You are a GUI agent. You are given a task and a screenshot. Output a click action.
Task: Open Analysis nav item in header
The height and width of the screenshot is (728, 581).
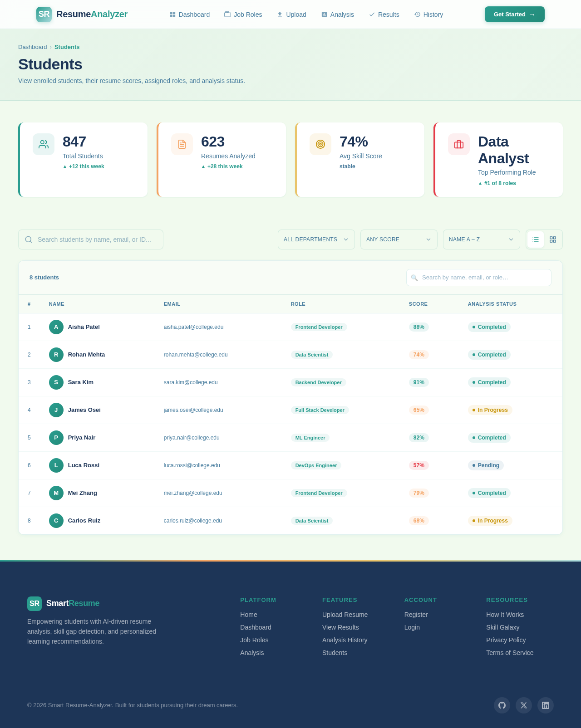click(x=338, y=15)
